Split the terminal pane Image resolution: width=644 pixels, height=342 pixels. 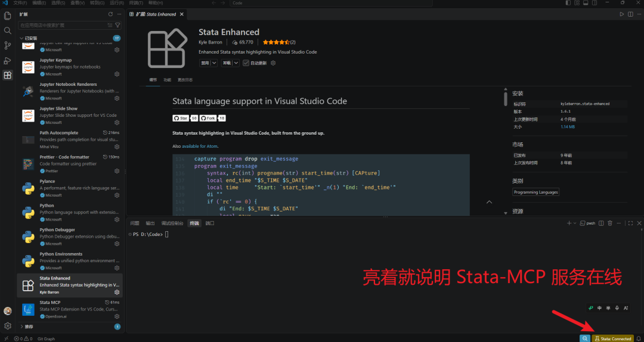pos(601,223)
